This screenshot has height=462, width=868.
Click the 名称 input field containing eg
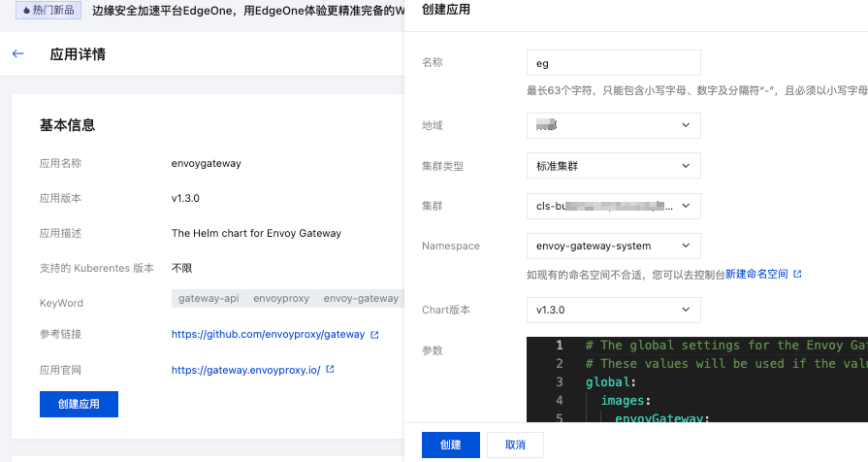point(613,62)
